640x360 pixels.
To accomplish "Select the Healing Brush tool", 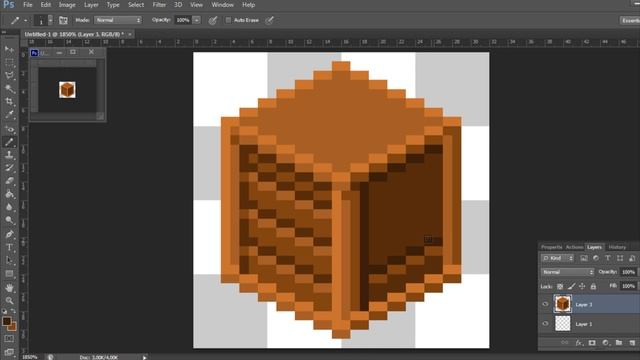I will 9,129.
